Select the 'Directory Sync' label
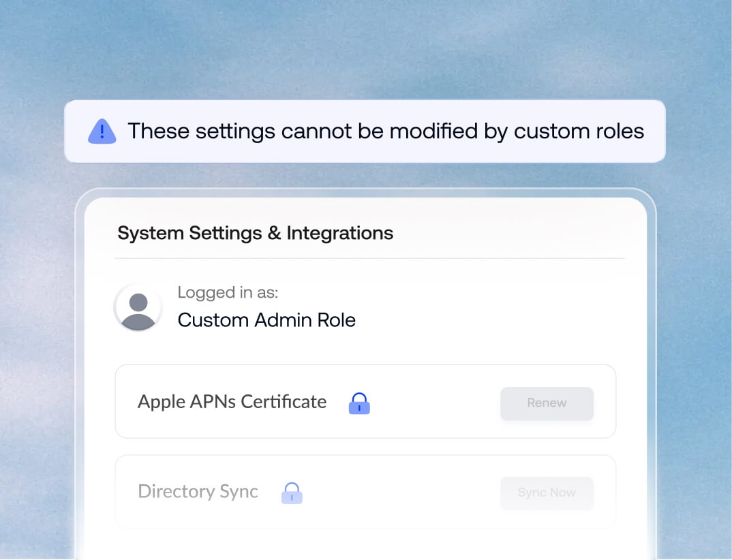 [x=198, y=492]
